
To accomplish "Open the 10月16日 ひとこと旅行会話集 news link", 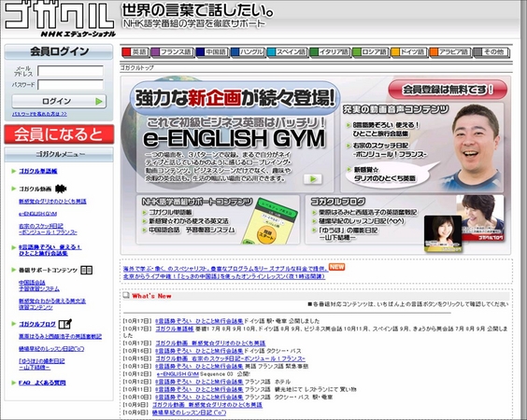I will coord(199,351).
